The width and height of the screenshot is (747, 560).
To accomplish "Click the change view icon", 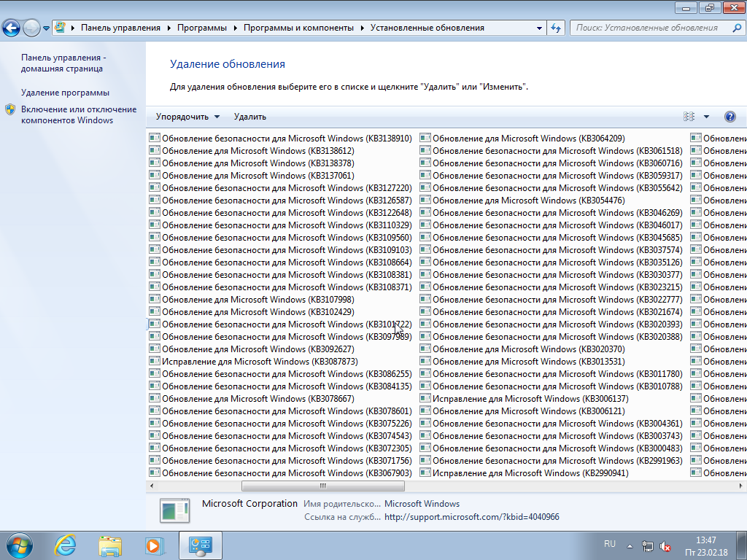I will pos(689,117).
